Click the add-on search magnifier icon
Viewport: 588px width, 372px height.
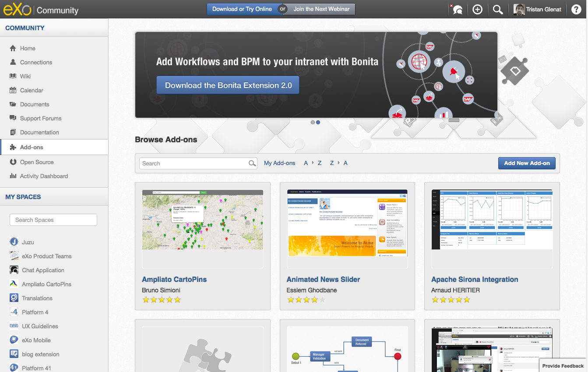[252, 163]
